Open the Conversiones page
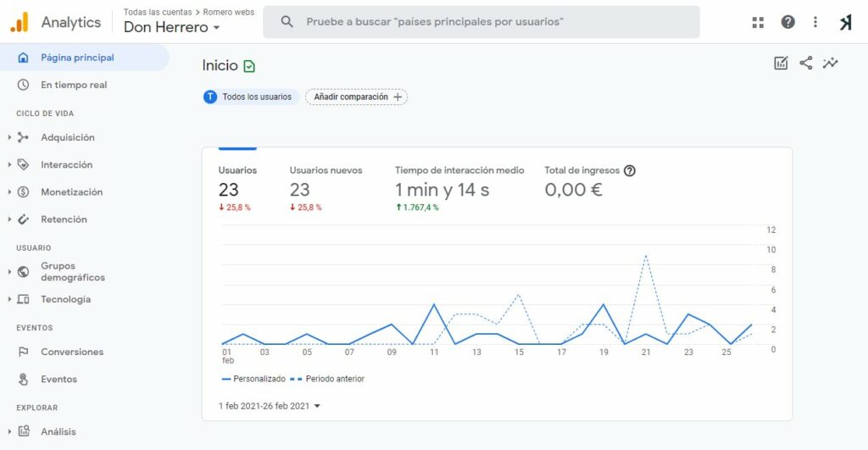The width and height of the screenshot is (868, 450). pyautogui.click(x=71, y=352)
